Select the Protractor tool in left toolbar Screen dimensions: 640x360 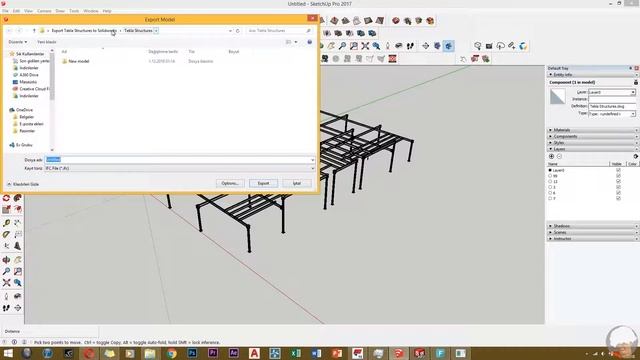(6, 234)
